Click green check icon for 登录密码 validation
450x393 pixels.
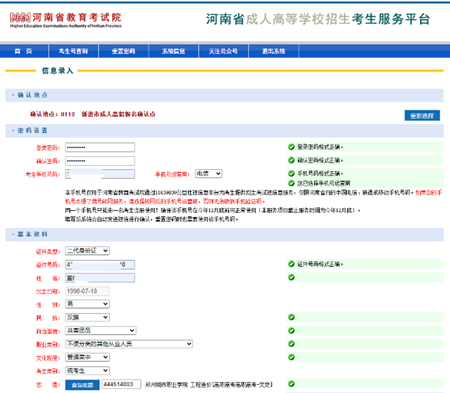[291, 147]
